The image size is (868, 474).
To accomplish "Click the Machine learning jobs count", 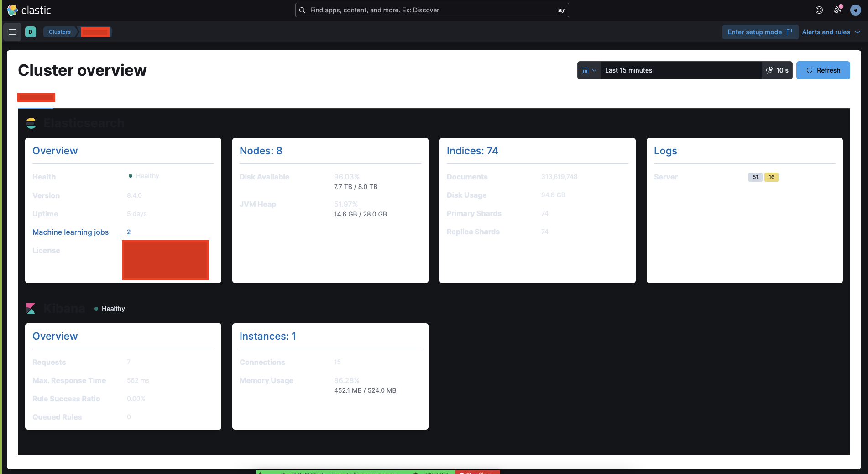I will pyautogui.click(x=129, y=232).
